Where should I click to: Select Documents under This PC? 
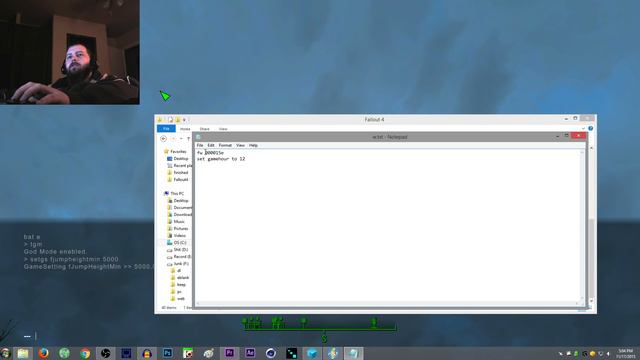click(179, 207)
